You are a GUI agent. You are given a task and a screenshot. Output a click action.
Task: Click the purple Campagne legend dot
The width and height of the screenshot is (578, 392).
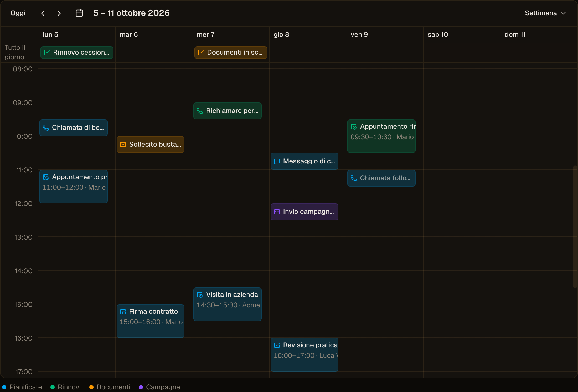click(x=141, y=387)
